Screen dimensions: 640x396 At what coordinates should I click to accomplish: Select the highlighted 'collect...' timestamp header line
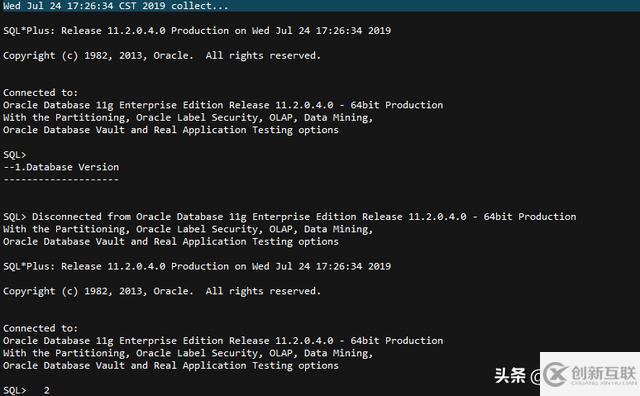[116, 6]
